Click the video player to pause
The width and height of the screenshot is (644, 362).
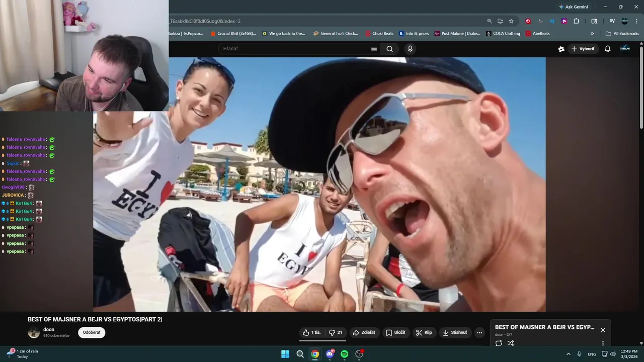click(319, 184)
